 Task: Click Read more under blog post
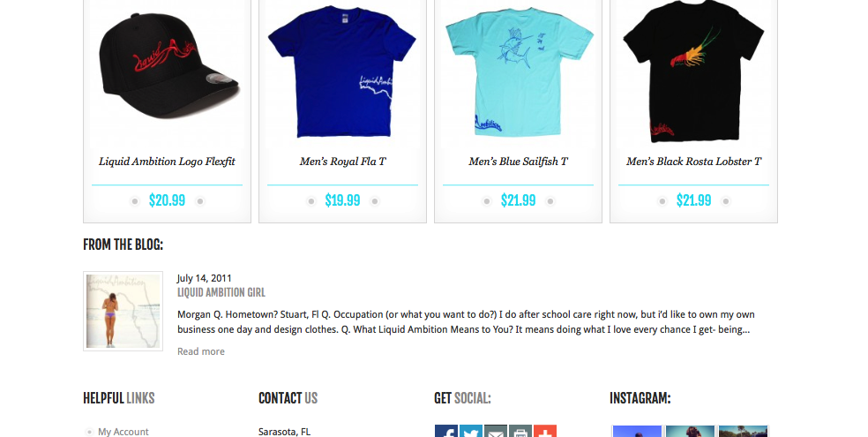coord(201,351)
